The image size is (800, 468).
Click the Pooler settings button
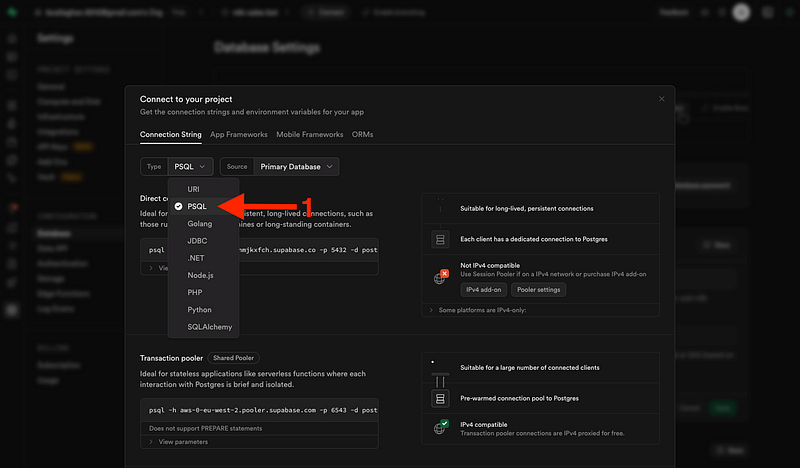click(x=539, y=290)
